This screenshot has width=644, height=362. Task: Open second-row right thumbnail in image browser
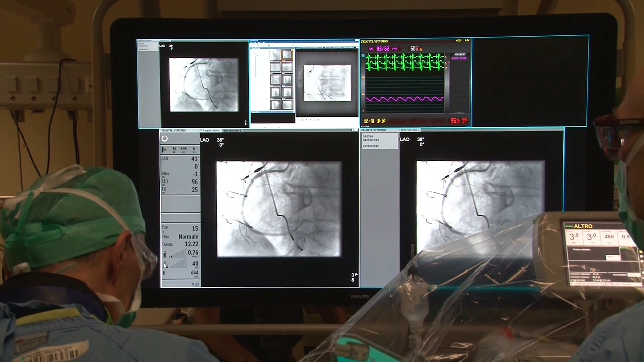click(x=287, y=67)
